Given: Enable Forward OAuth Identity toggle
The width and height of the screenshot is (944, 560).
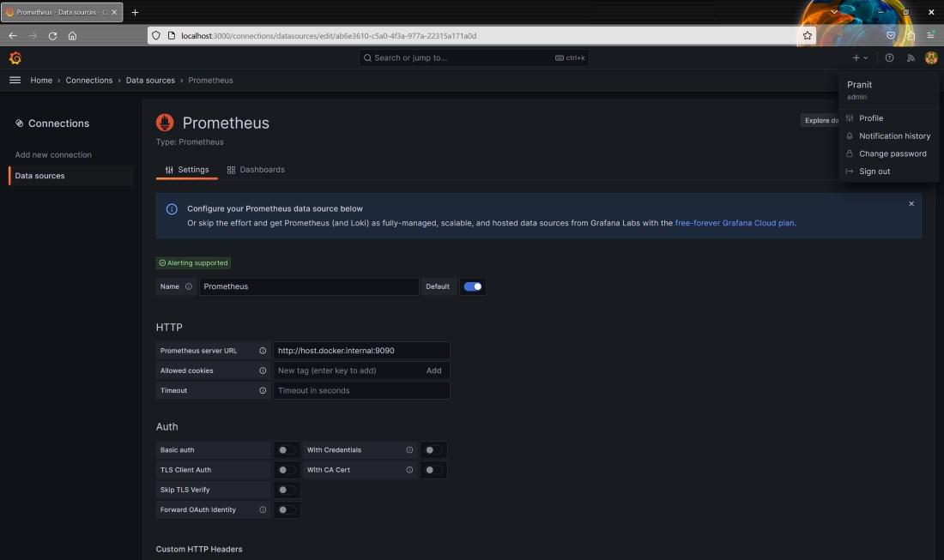Looking at the screenshot, I should click(x=287, y=509).
